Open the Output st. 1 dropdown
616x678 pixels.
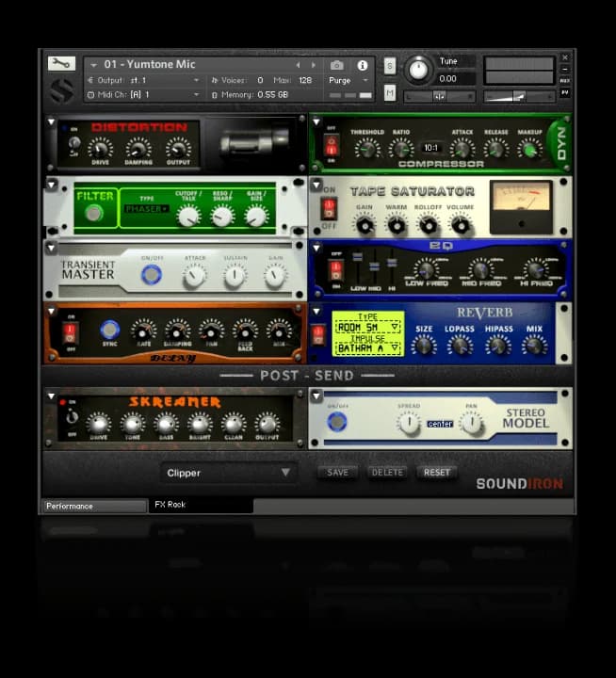point(143,80)
